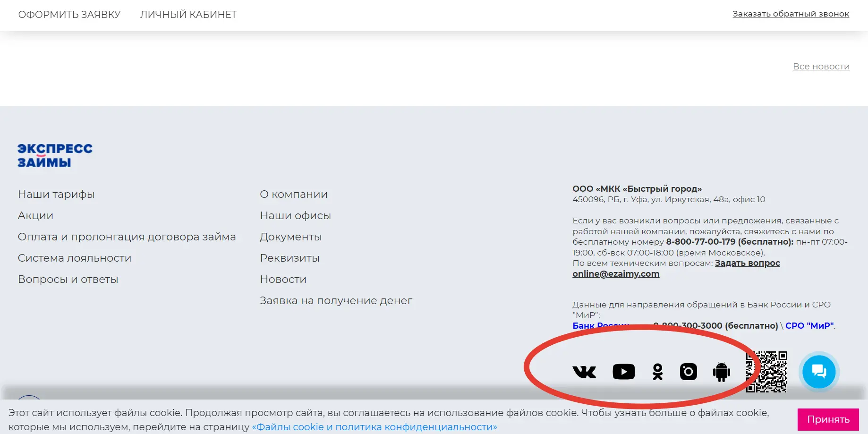Open the blue live chat bubble

(819, 372)
